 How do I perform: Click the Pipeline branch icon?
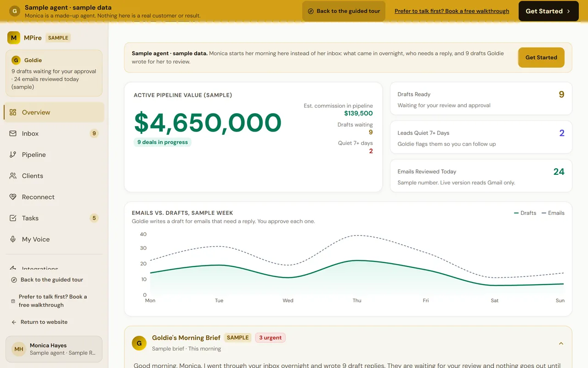click(13, 155)
